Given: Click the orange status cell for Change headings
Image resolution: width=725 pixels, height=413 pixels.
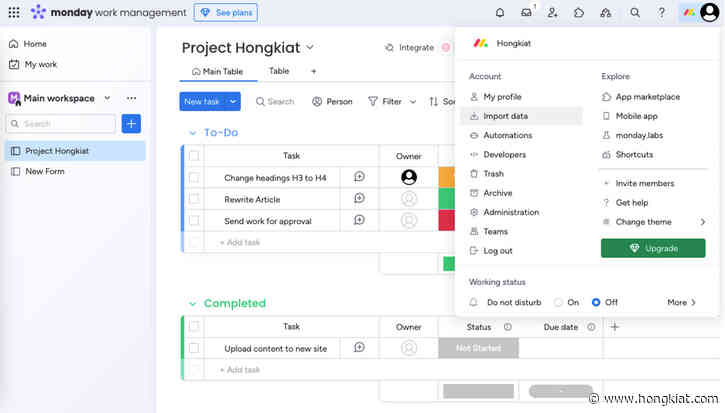Looking at the screenshot, I should coord(447,177).
